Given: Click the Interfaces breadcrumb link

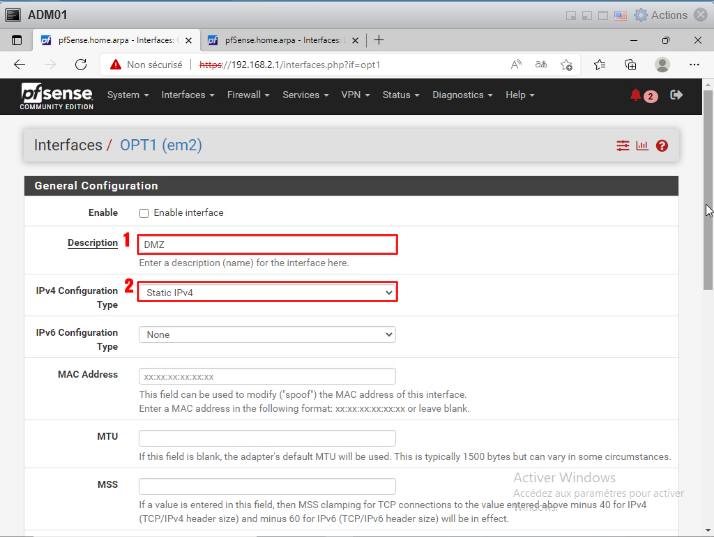Looking at the screenshot, I should pyautogui.click(x=68, y=145).
